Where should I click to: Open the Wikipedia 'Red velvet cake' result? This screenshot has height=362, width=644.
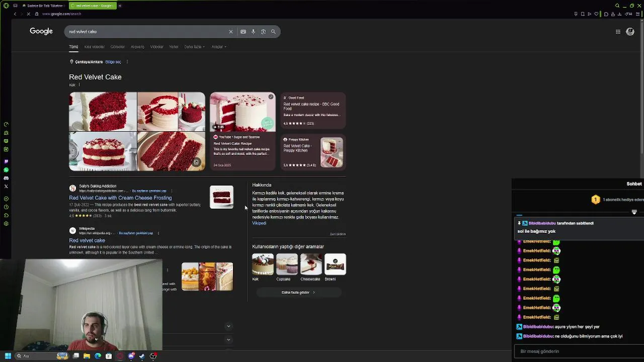(x=87, y=240)
